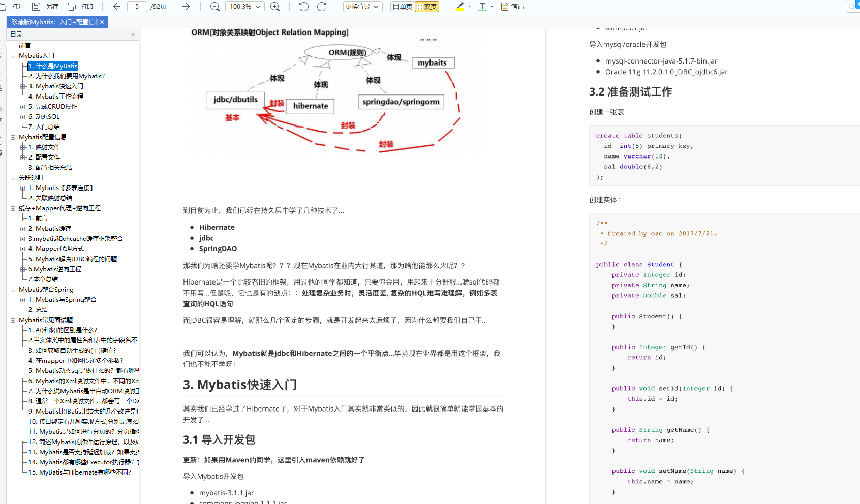The width and height of the screenshot is (860, 504).
Task: Expand the 4. Mapper代理方式 node
Action: click(22, 249)
